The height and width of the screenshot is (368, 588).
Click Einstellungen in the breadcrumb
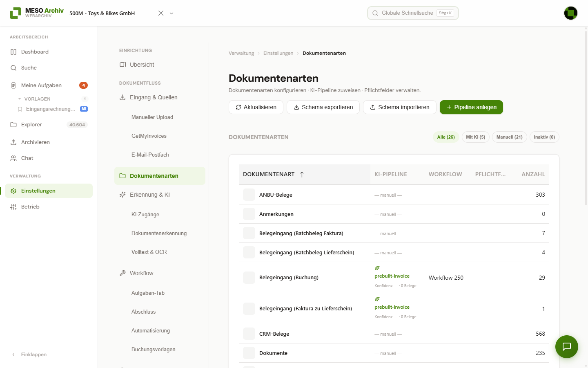pos(278,53)
